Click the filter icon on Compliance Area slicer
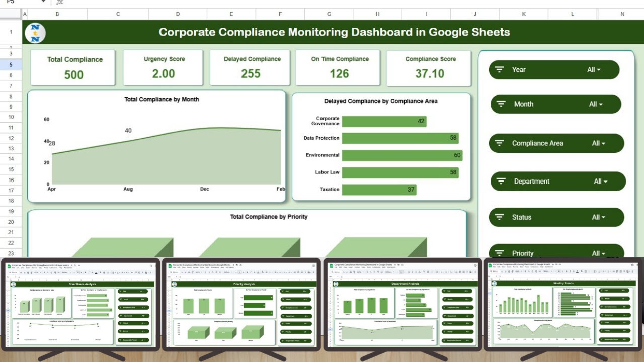The image size is (644, 362). pyautogui.click(x=499, y=143)
